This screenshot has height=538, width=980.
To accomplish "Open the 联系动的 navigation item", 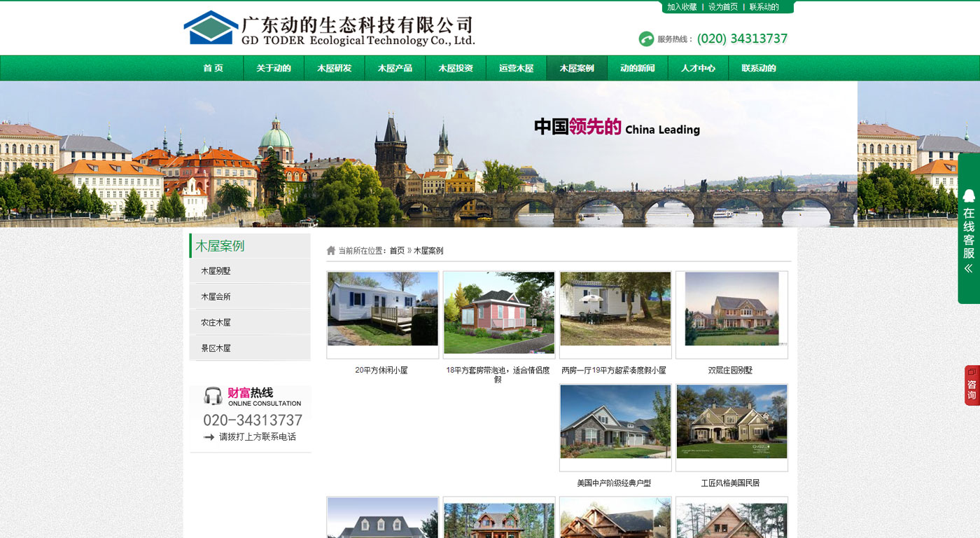I will (x=759, y=69).
